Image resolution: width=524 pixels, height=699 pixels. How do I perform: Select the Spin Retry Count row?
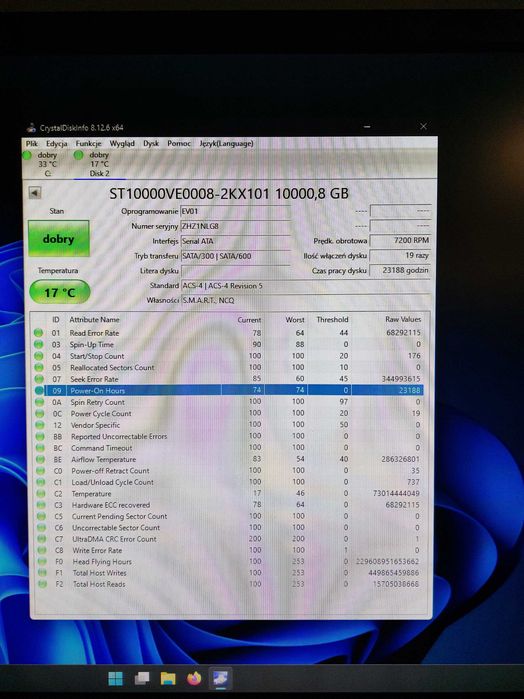click(227, 402)
